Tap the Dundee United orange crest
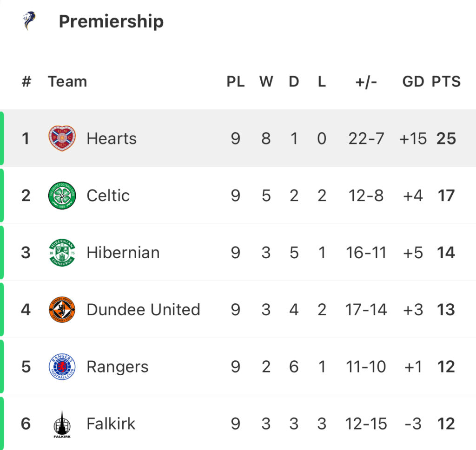This screenshot has width=476, height=450. [62, 310]
